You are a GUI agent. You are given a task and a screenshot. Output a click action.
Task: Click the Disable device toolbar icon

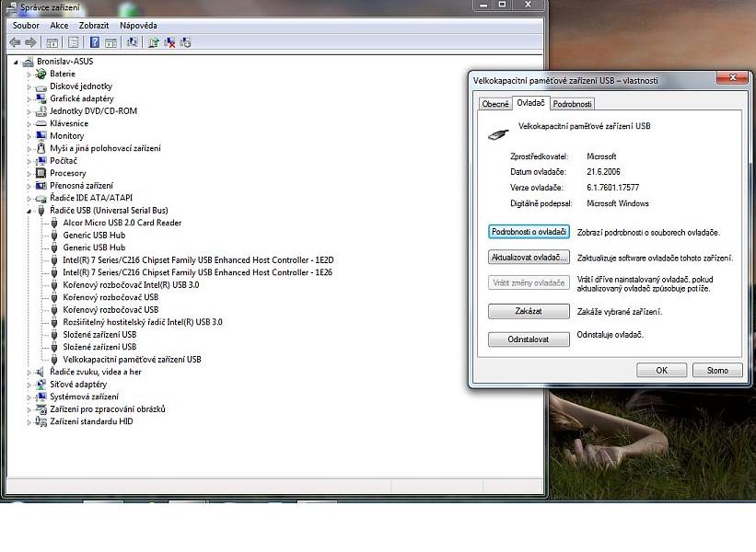[186, 42]
